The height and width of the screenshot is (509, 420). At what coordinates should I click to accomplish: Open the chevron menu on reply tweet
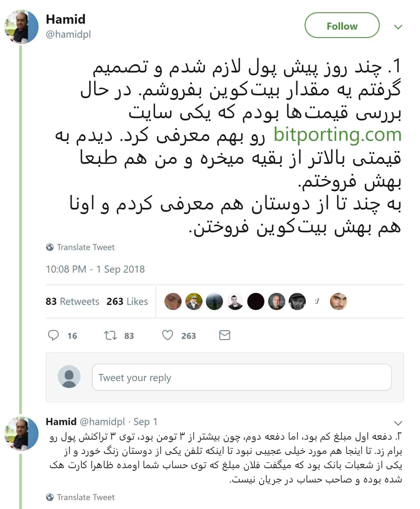(x=398, y=423)
